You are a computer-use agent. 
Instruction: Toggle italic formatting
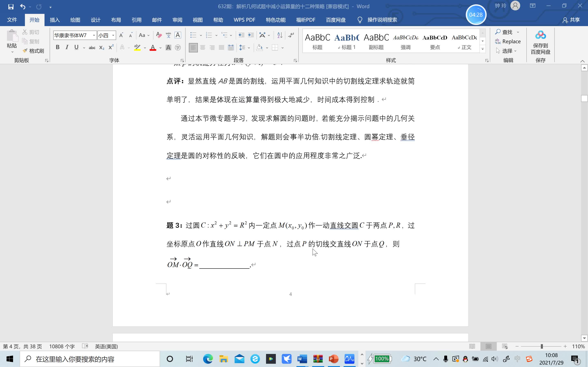[x=67, y=47]
